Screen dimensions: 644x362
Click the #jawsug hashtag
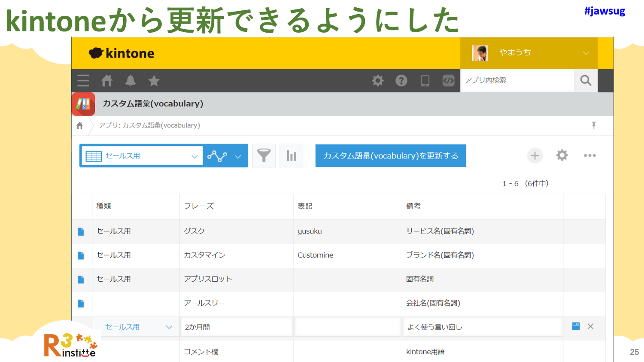[605, 11]
